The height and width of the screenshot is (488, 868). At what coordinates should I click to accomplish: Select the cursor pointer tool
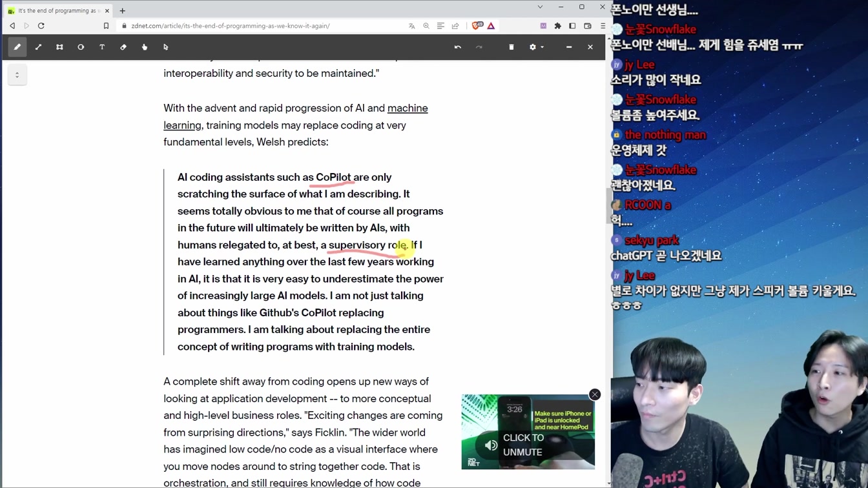pos(166,47)
